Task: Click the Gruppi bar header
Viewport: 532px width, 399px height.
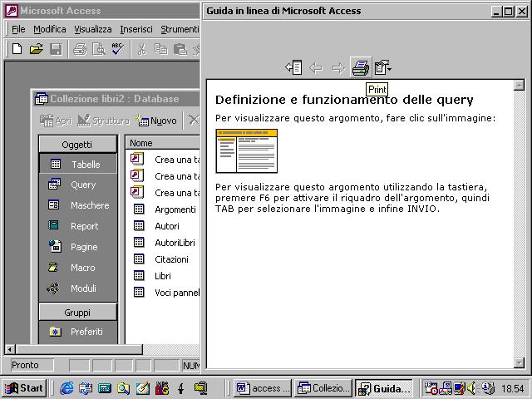Action: pyautogui.click(x=77, y=313)
